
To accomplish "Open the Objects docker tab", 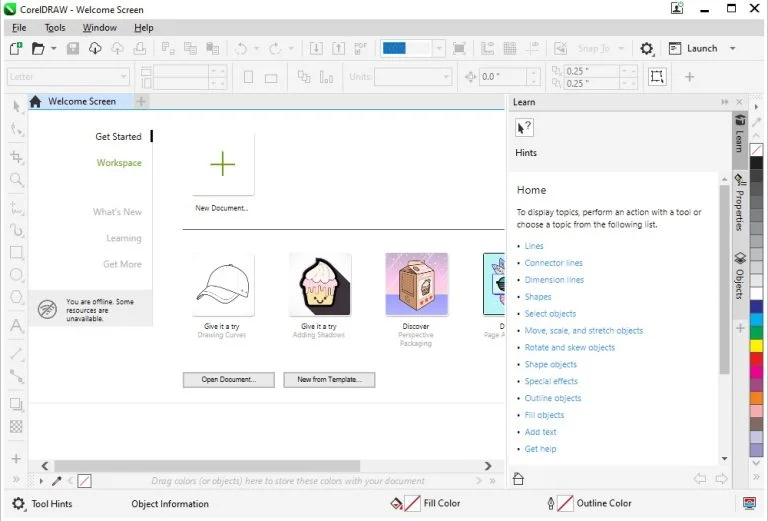I will (740, 276).
